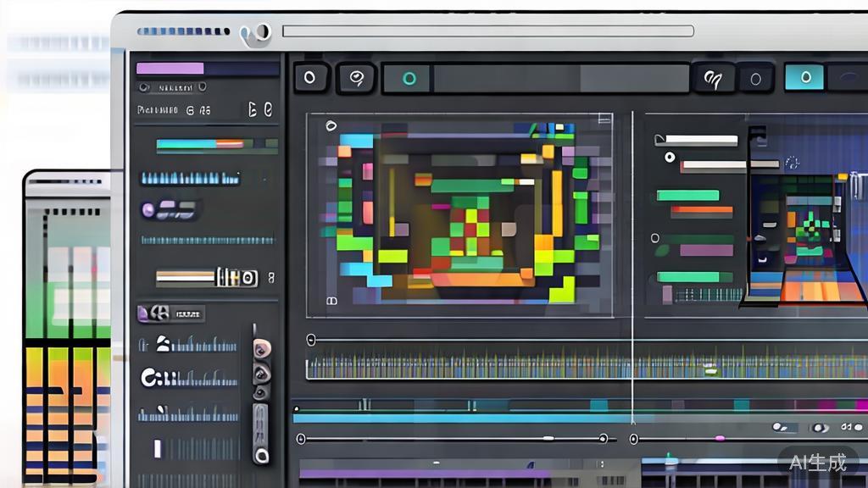Image resolution: width=868 pixels, height=488 pixels.
Task: Click the vertical playhead line over the waveform timeline
Action: coord(633,364)
